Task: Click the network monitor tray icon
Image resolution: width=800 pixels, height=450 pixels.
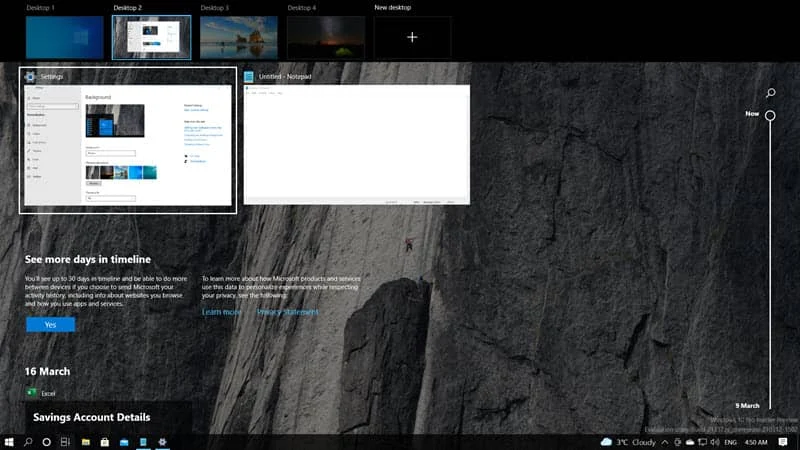Action: [x=703, y=442]
